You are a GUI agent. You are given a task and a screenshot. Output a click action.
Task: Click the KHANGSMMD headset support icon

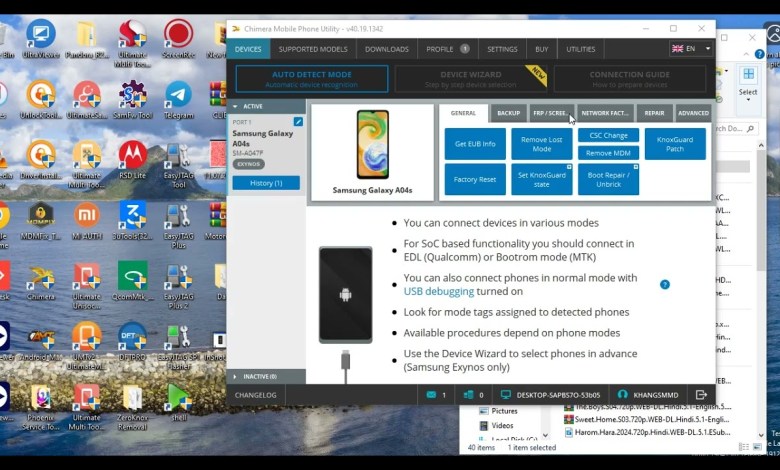coord(622,395)
